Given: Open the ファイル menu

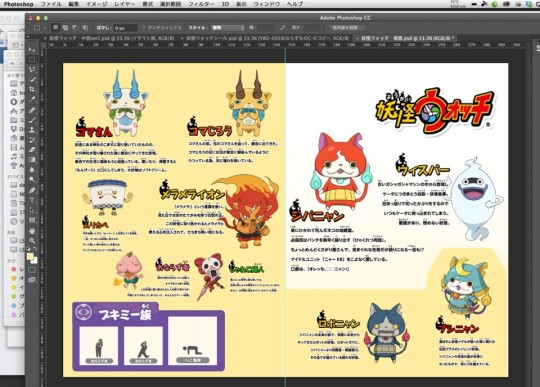Looking at the screenshot, I should click(51, 4).
